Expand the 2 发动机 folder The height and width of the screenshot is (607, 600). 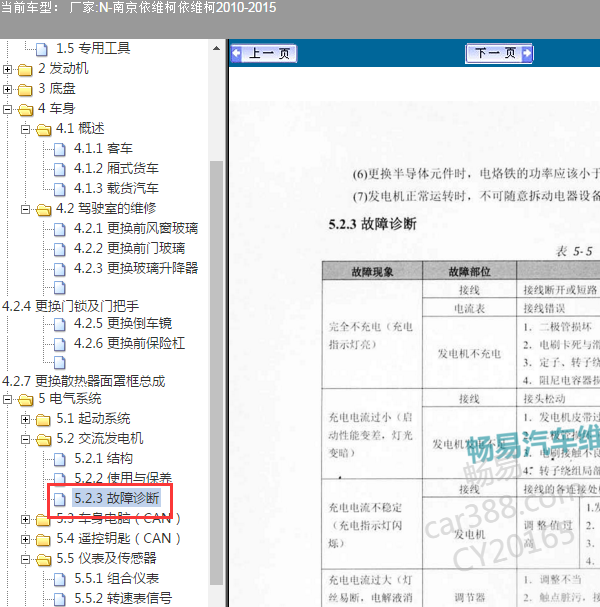(7, 69)
